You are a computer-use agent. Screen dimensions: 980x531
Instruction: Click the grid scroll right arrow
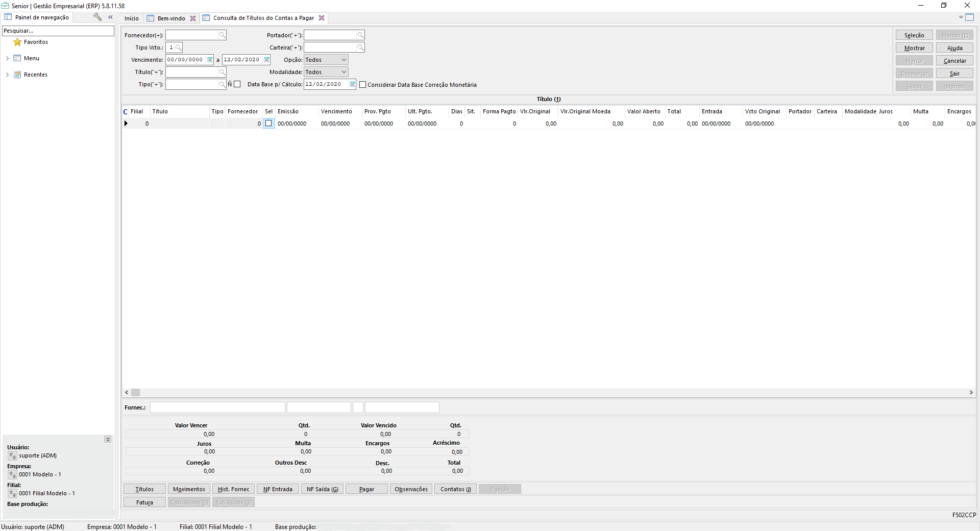click(971, 393)
